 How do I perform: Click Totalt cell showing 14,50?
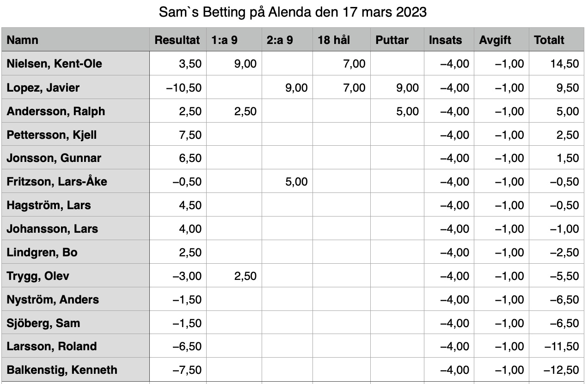click(556, 63)
